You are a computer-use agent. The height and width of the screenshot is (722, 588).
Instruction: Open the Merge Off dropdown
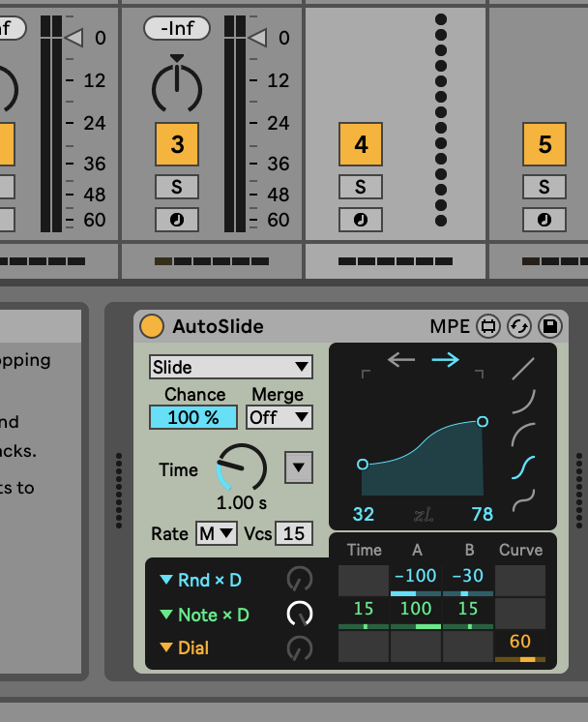pos(279,417)
